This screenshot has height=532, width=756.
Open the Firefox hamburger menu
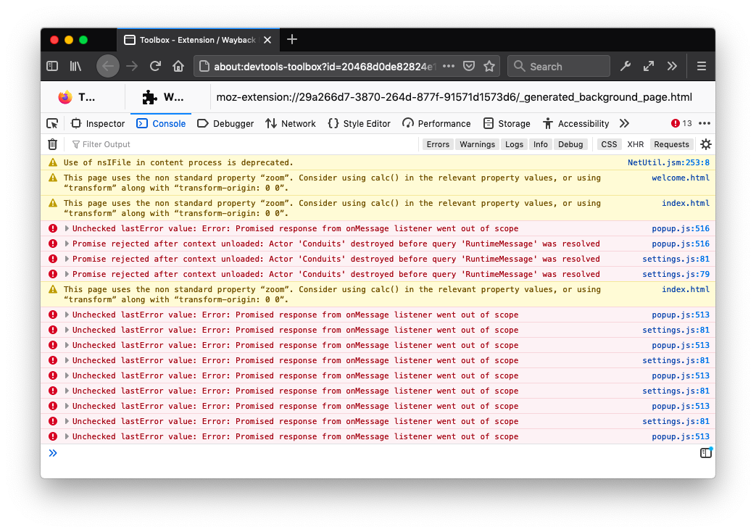pyautogui.click(x=702, y=66)
